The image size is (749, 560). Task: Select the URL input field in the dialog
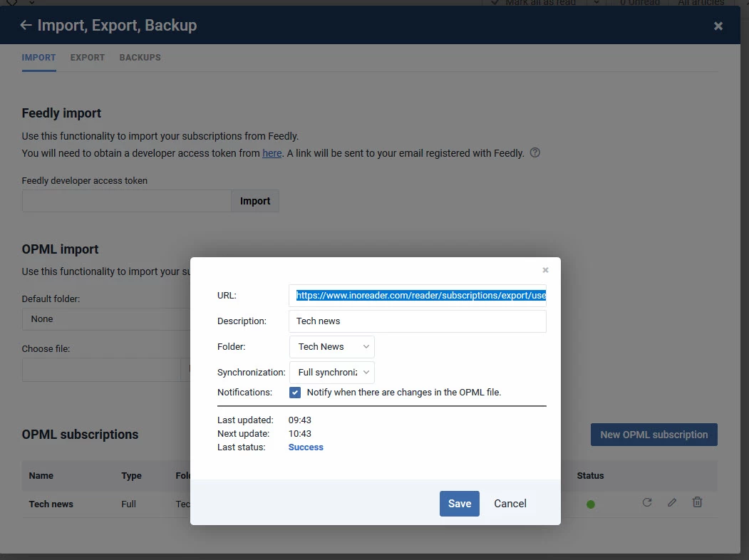tap(418, 295)
